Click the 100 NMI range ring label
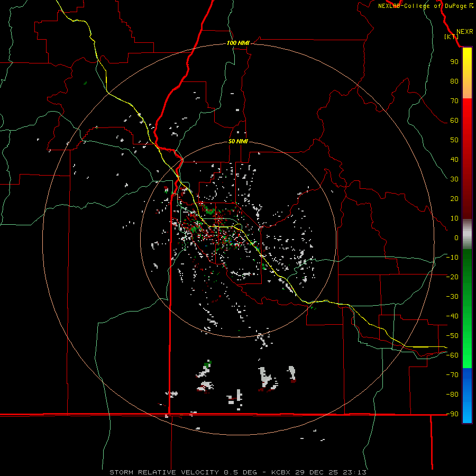This screenshot has width=476, height=476. tap(238, 43)
